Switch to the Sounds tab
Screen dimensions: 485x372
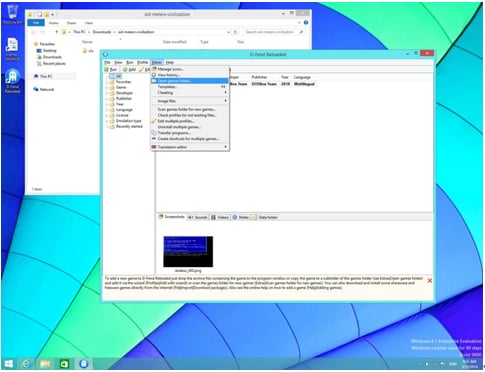click(x=198, y=217)
